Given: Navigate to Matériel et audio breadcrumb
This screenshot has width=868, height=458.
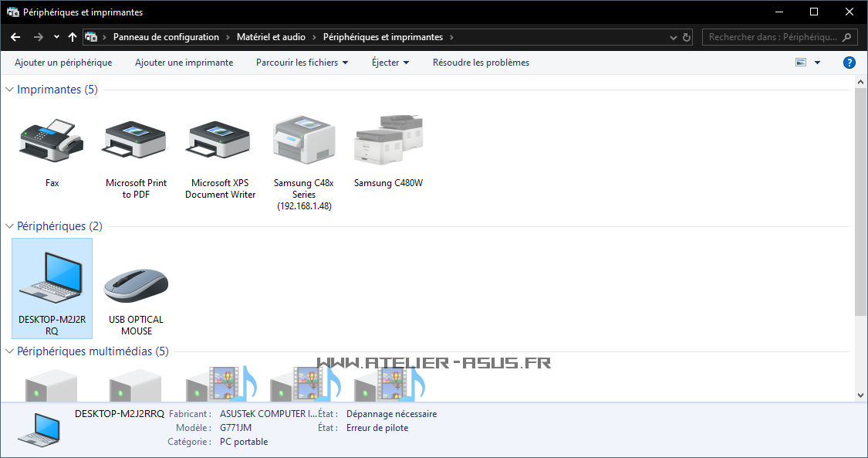Looking at the screenshot, I should pos(271,37).
